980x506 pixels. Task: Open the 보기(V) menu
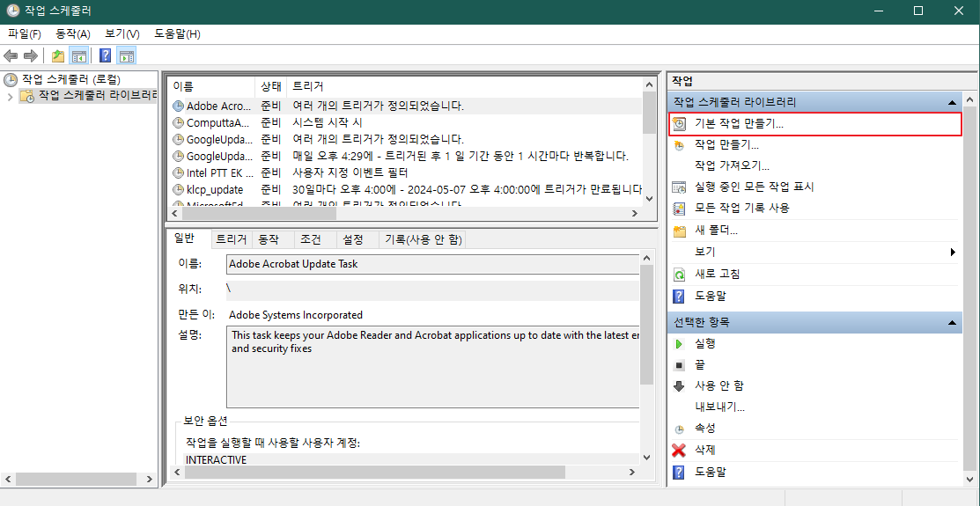tap(122, 33)
